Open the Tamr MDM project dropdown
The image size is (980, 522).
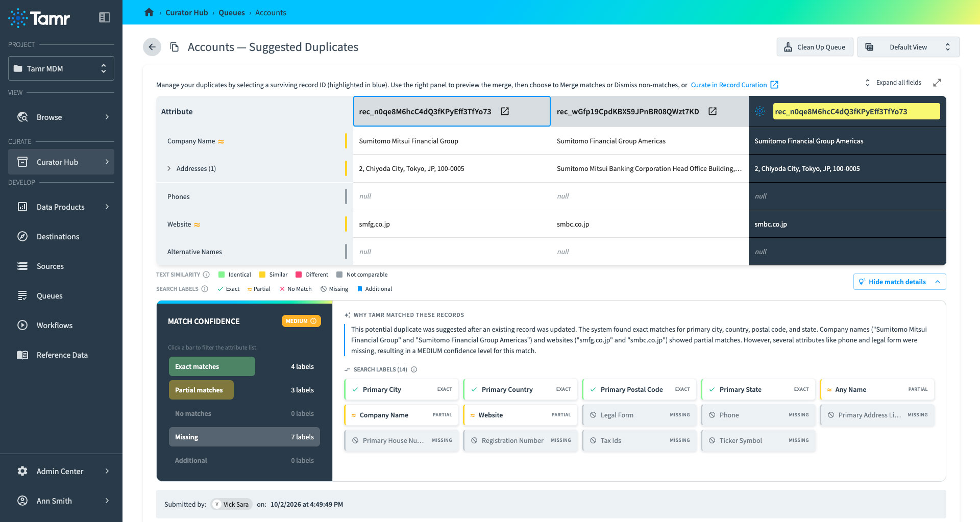61,68
